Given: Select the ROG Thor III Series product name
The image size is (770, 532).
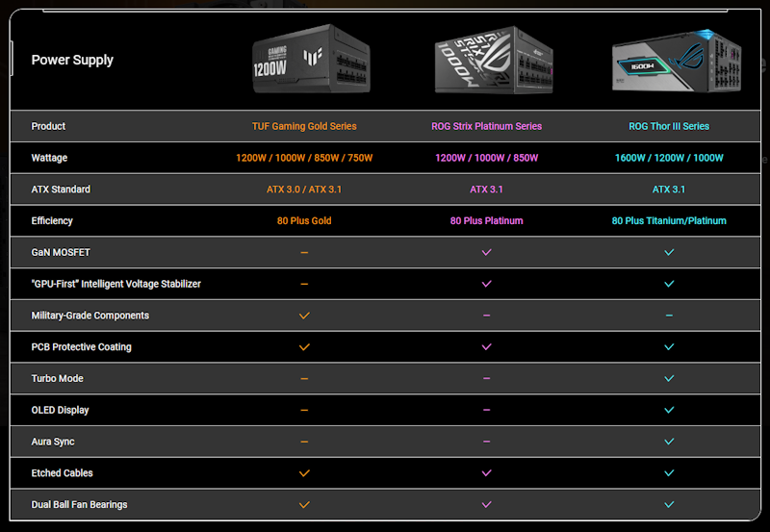Looking at the screenshot, I should (669, 126).
